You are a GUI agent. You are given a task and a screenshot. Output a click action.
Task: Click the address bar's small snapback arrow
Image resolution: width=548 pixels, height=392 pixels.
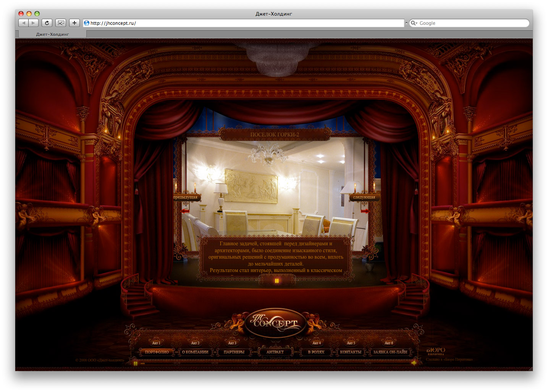pos(406,23)
